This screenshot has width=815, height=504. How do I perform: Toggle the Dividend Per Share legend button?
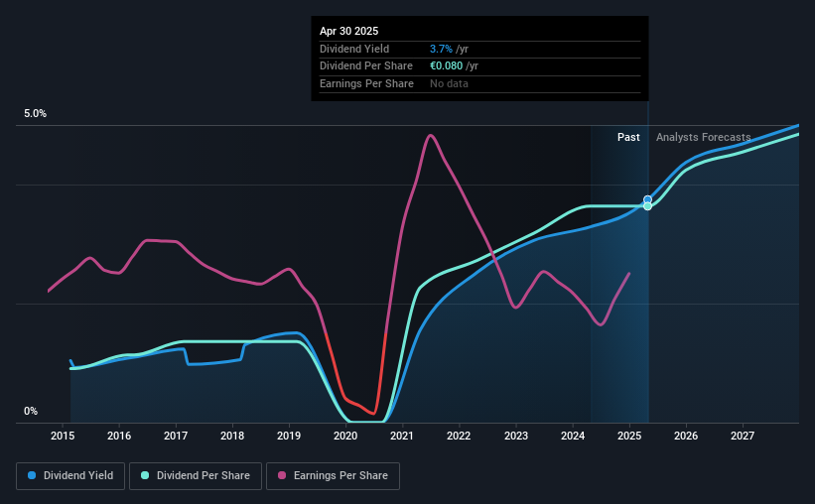coord(196,476)
